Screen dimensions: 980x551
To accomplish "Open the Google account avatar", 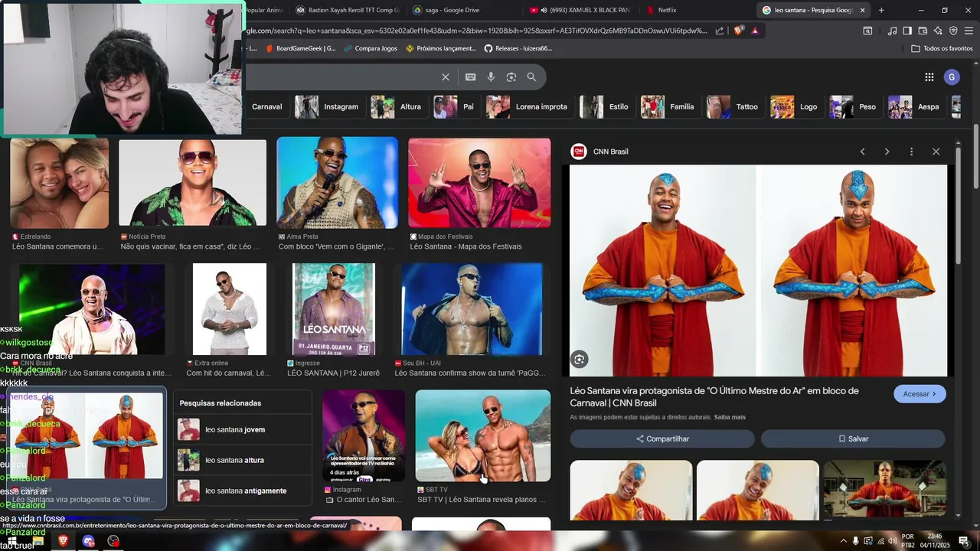I will click(952, 77).
